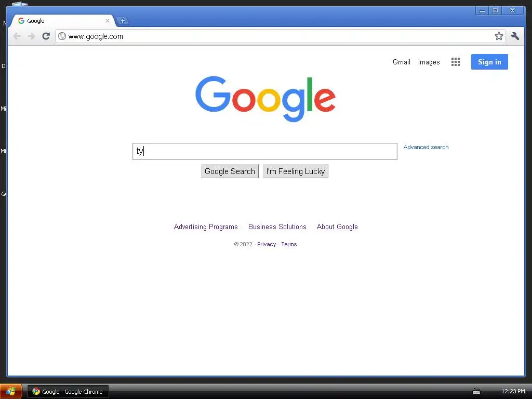Screen dimensions: 532x399
Task: Click the browser back arrow
Action: click(x=17, y=36)
